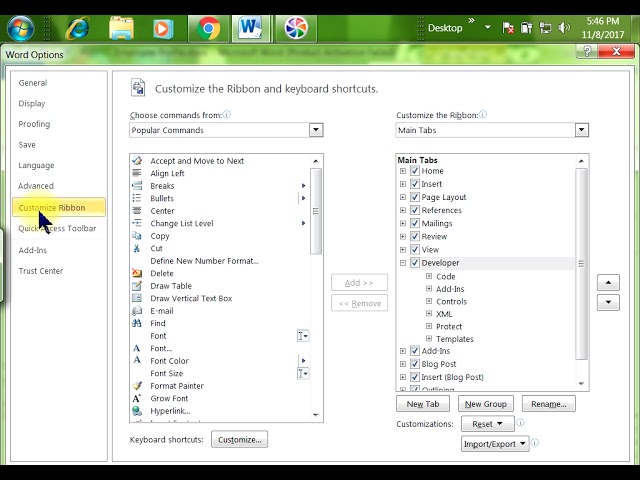Uncheck the Insert tab checkbox
640x480 pixels.
415,184
